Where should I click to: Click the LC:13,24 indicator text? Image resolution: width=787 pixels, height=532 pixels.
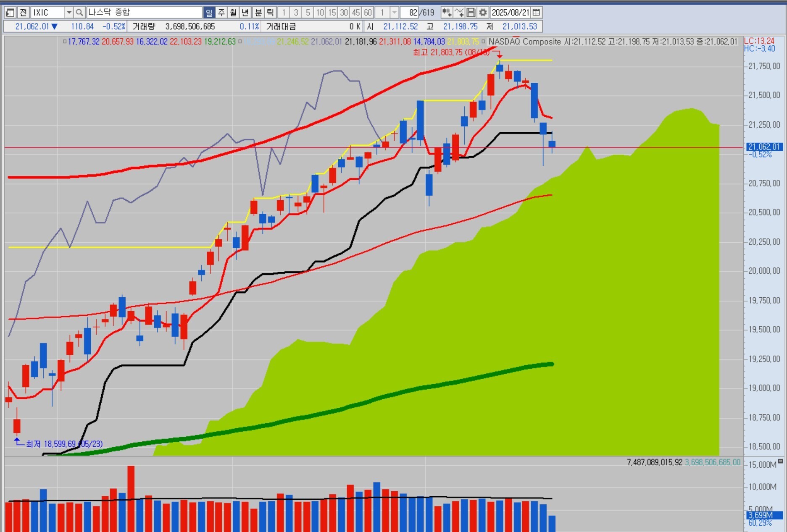click(759, 41)
